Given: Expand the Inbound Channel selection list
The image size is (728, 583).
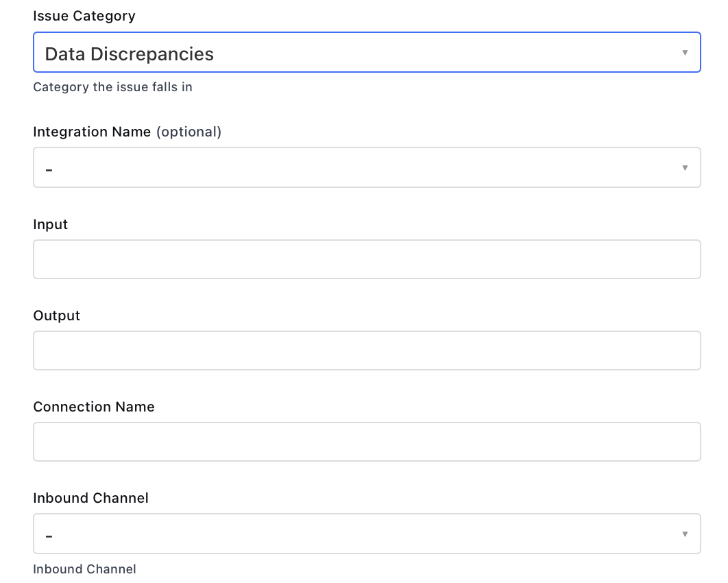Looking at the screenshot, I should pyautogui.click(x=367, y=534).
